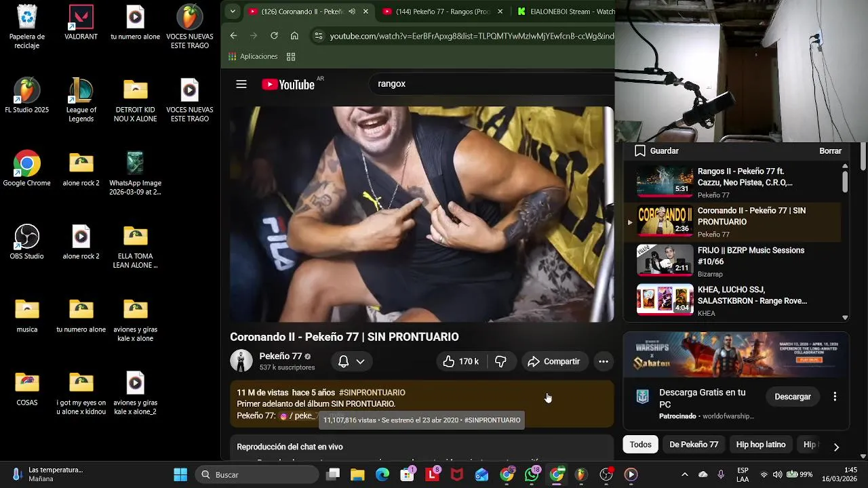This screenshot has width=868, height=488.
Task: Click the #SINPRONTUARIO hashtag in description
Action: 372,392
